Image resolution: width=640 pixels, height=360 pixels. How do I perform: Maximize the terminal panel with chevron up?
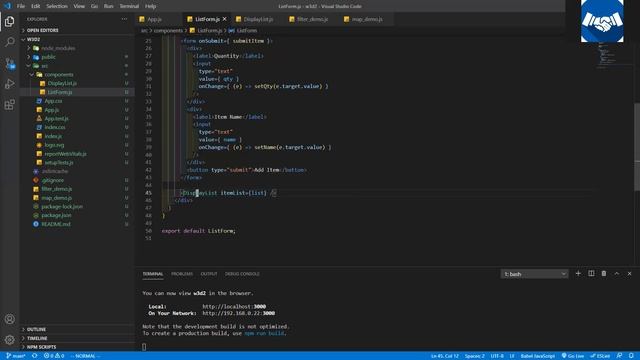point(617,273)
